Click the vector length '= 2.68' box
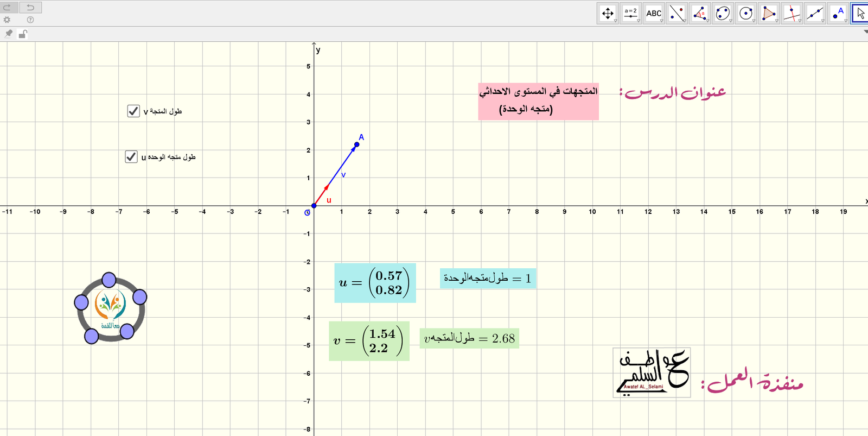Viewport: 868px width, 436px height. (x=469, y=338)
